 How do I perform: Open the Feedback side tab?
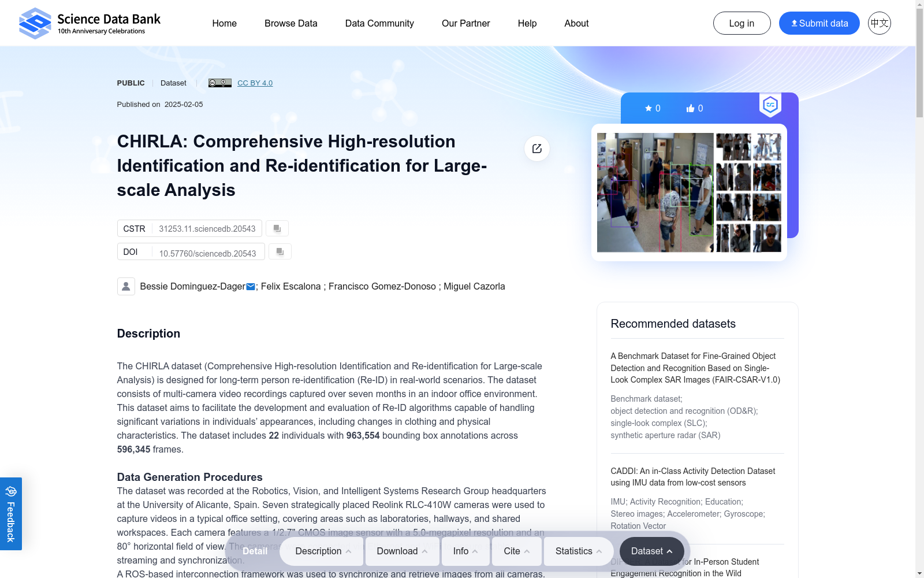click(11, 514)
